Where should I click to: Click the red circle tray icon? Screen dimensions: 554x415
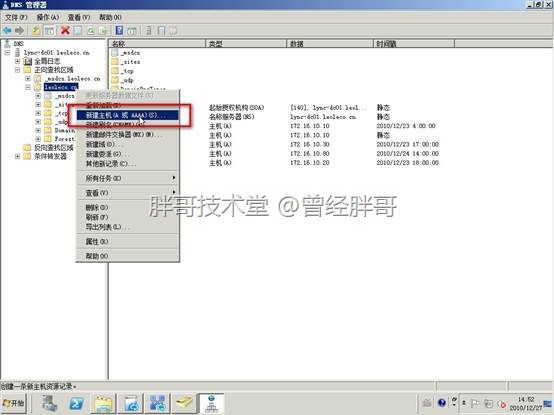(501, 404)
